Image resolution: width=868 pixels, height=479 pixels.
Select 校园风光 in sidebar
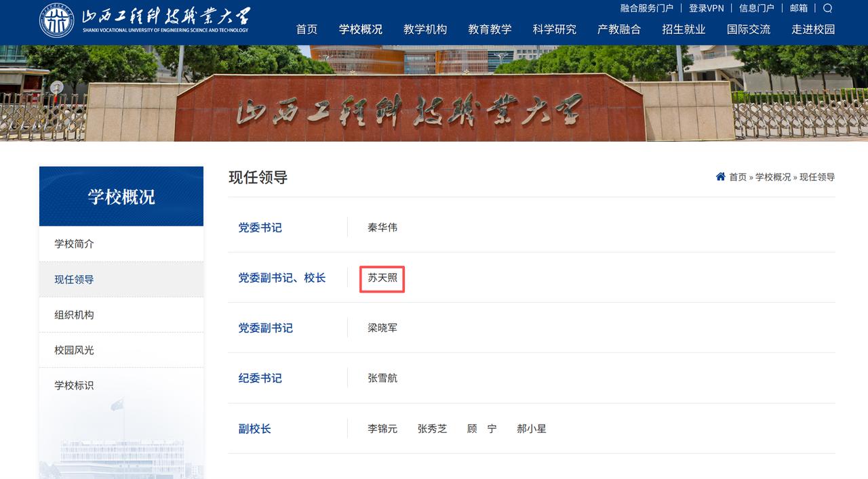[121, 350]
